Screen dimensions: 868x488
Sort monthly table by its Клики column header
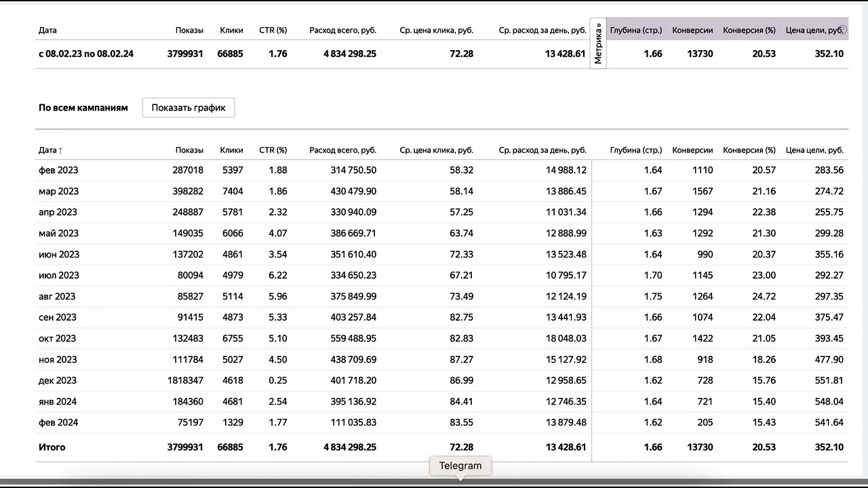tap(231, 150)
